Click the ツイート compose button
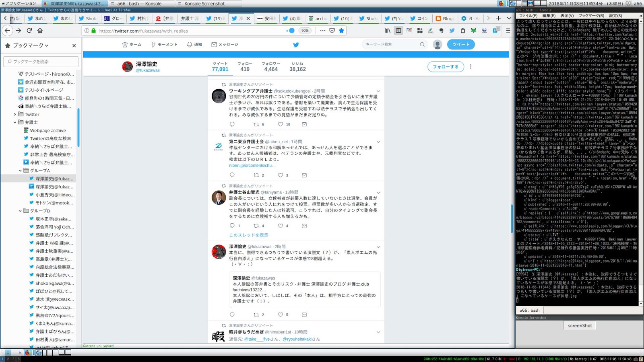This screenshot has width=644, height=362. (461, 45)
